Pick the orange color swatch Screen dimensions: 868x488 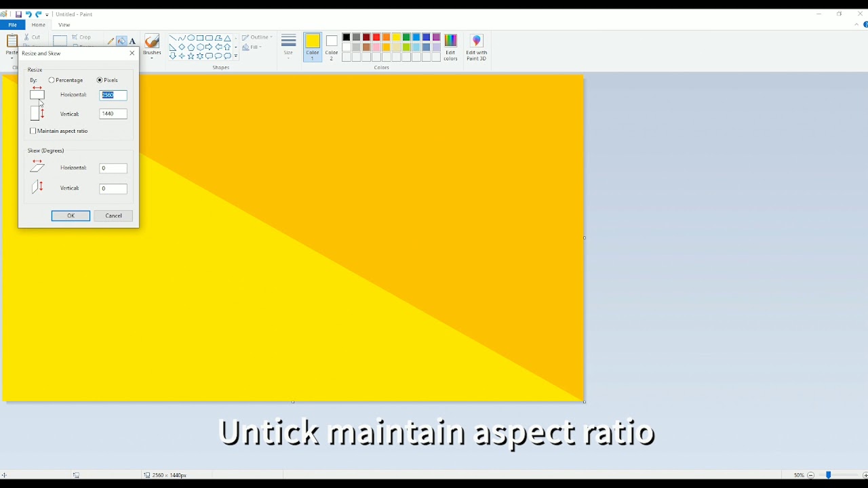coord(387,37)
